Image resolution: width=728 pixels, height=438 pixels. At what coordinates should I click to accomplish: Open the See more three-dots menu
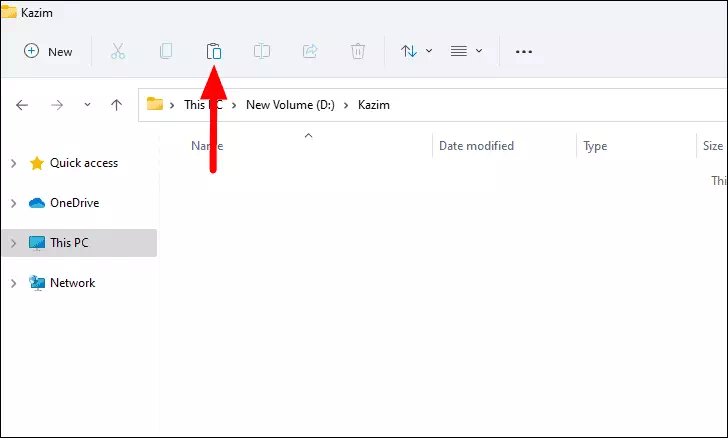coord(524,52)
